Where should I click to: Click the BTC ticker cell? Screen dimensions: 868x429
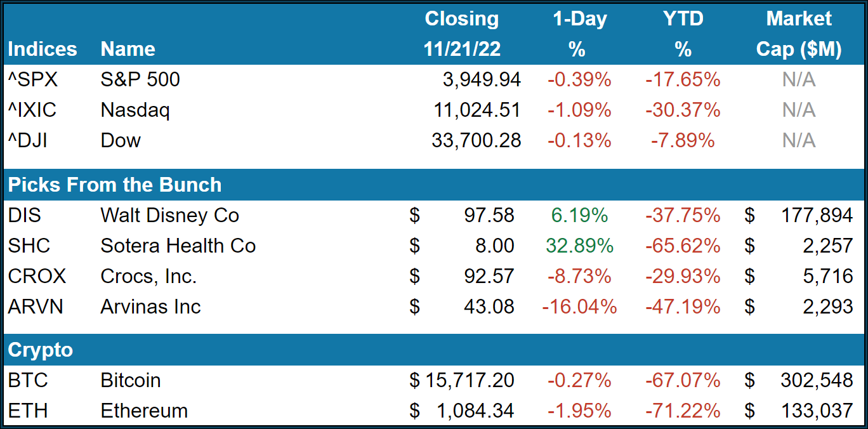coord(28,381)
